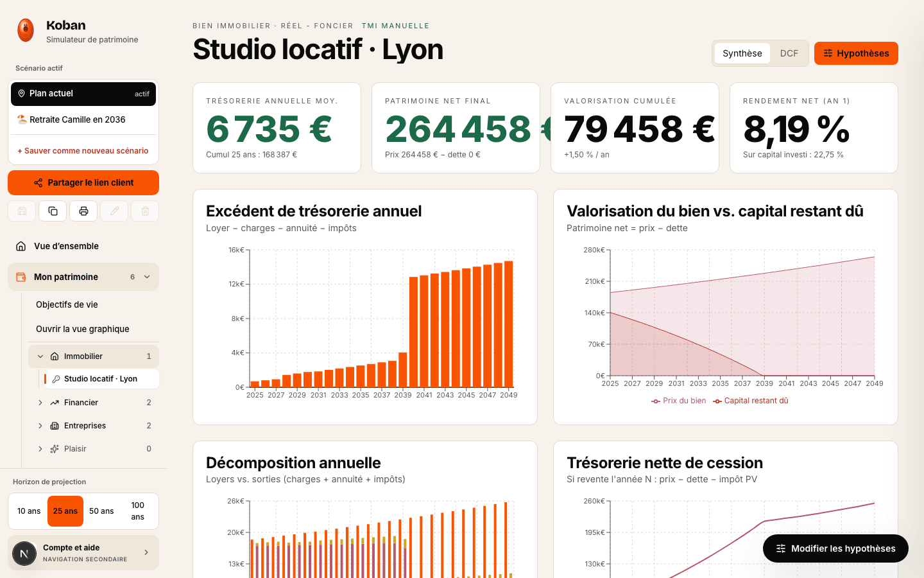Switch to the DCF tab
The image size is (924, 578).
coord(789,53)
